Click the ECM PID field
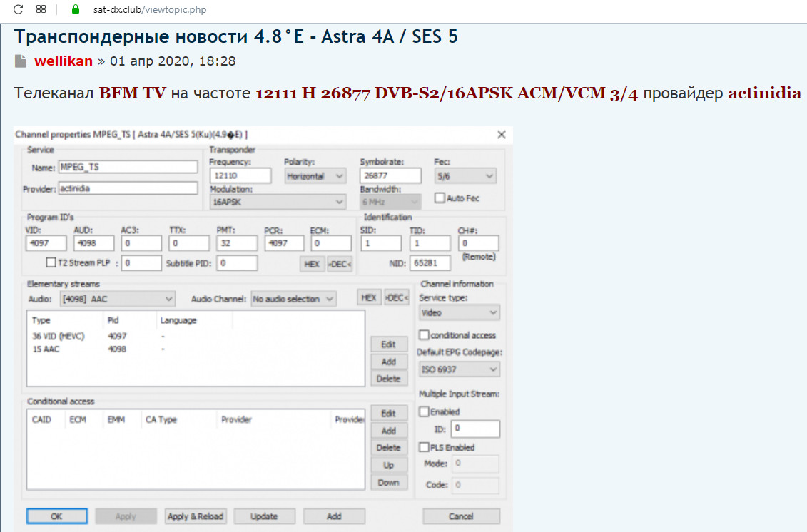The width and height of the screenshot is (807, 532). tap(331, 243)
